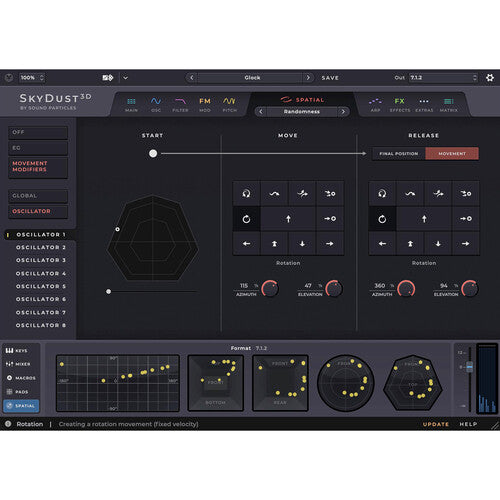Click the SAVE preset button
Image resolution: width=500 pixels, height=500 pixels.
[x=330, y=78]
